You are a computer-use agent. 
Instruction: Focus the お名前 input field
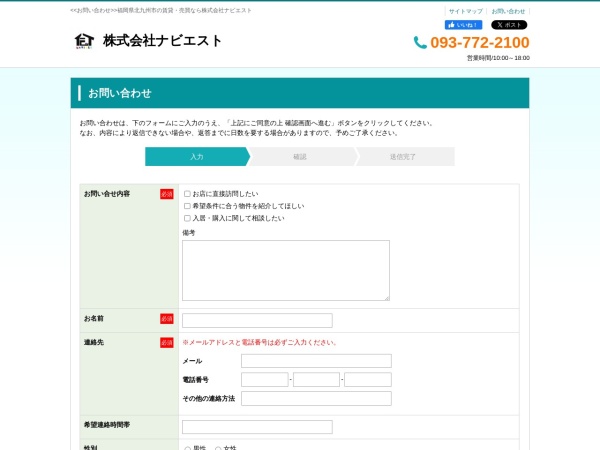click(x=257, y=320)
